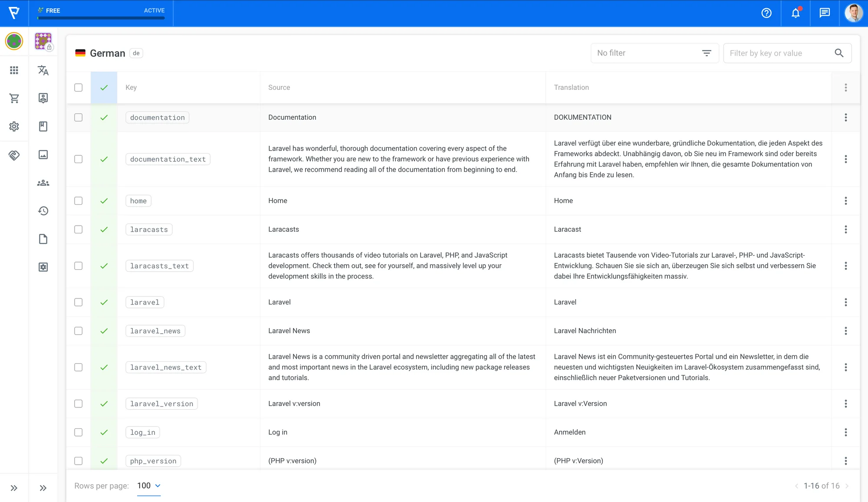This screenshot has width=868, height=502.
Task: Expand the rows per page 100 dropdown
Action: (148, 486)
